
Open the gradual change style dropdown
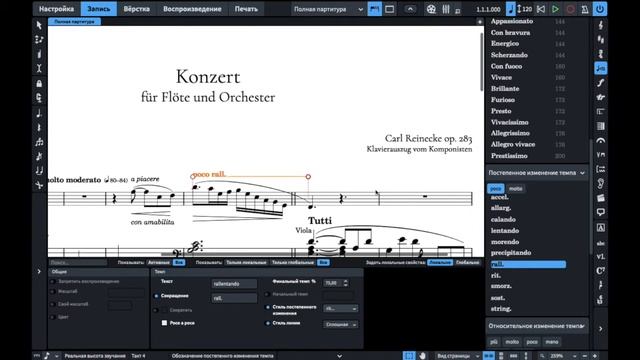pos(340,309)
